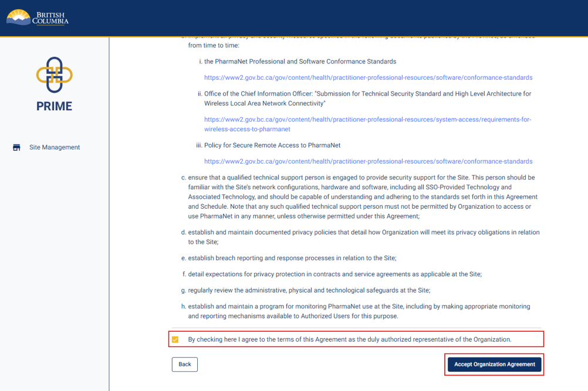Click the PRIME interlocking rings logo
The image size is (588, 391).
pos(54,75)
